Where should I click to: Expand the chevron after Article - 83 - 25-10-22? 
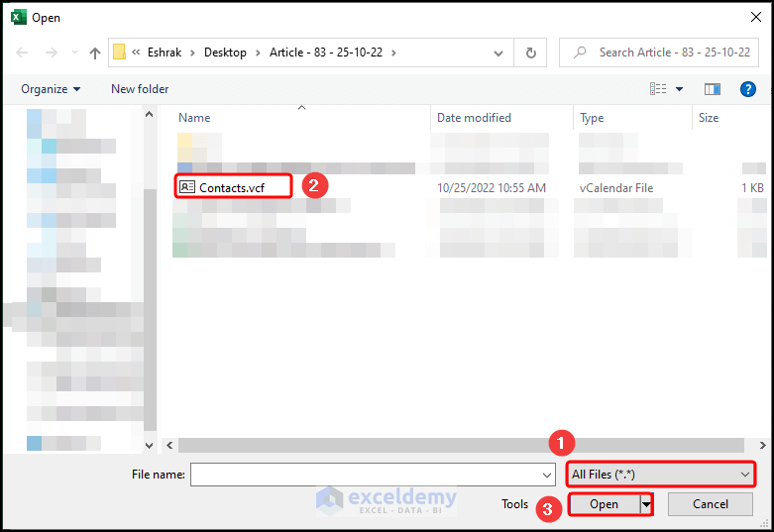coord(393,53)
